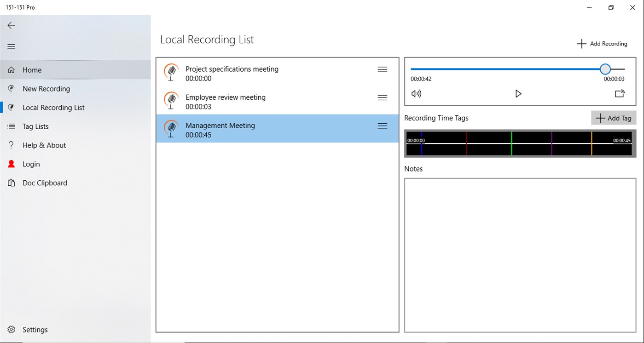Open Help & About via question mark icon
Image resolution: width=644 pixels, height=343 pixels.
pyautogui.click(x=11, y=145)
